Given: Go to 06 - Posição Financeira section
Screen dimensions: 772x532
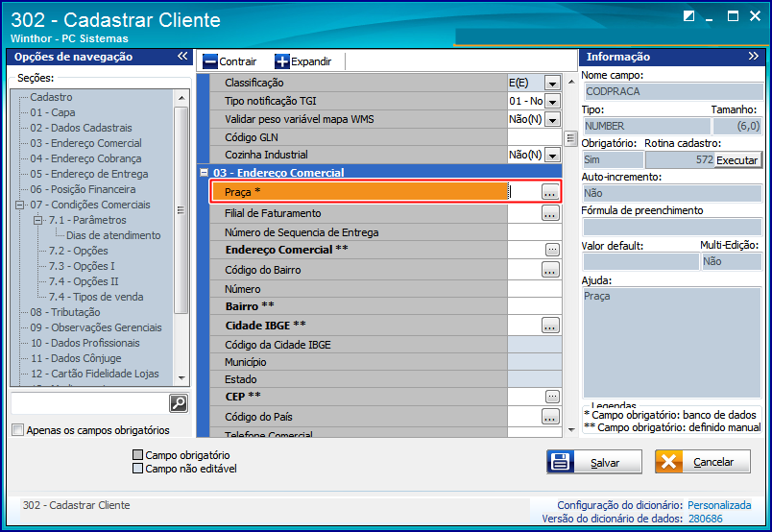Looking at the screenshot, I should [x=83, y=189].
